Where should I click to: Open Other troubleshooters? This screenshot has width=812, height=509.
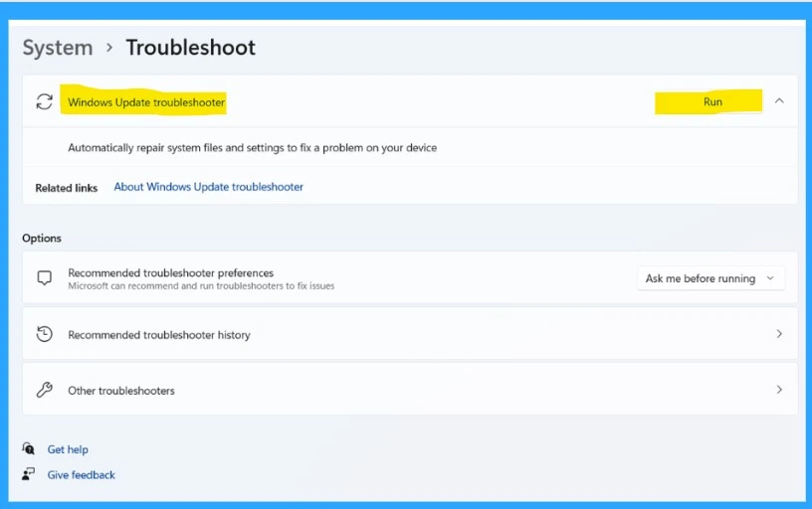(x=410, y=390)
